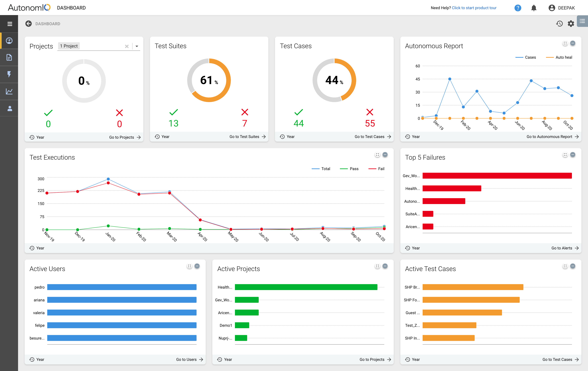Image resolution: width=588 pixels, height=371 pixels.
Task: Open the user profile sidebar icon
Action: (x=10, y=108)
